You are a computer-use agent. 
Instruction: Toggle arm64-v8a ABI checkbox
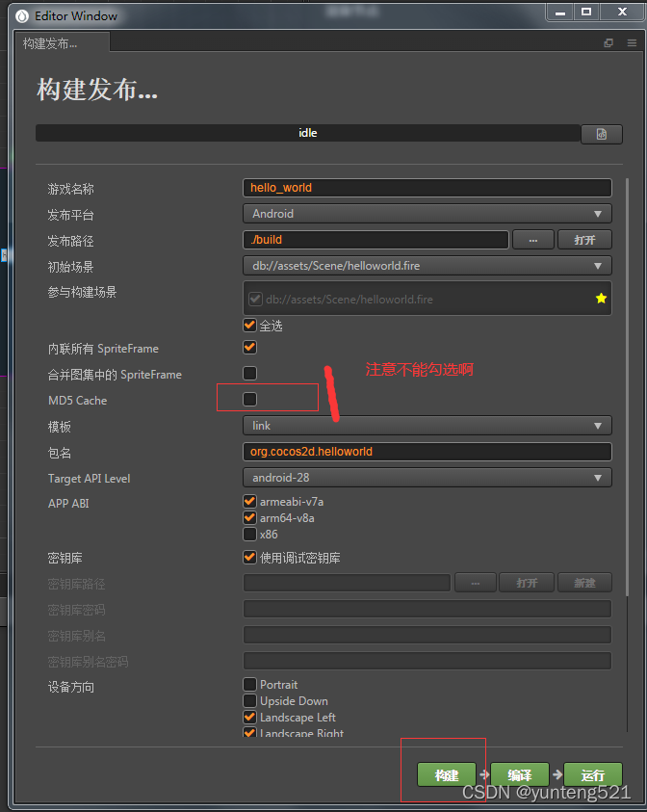tap(249, 517)
